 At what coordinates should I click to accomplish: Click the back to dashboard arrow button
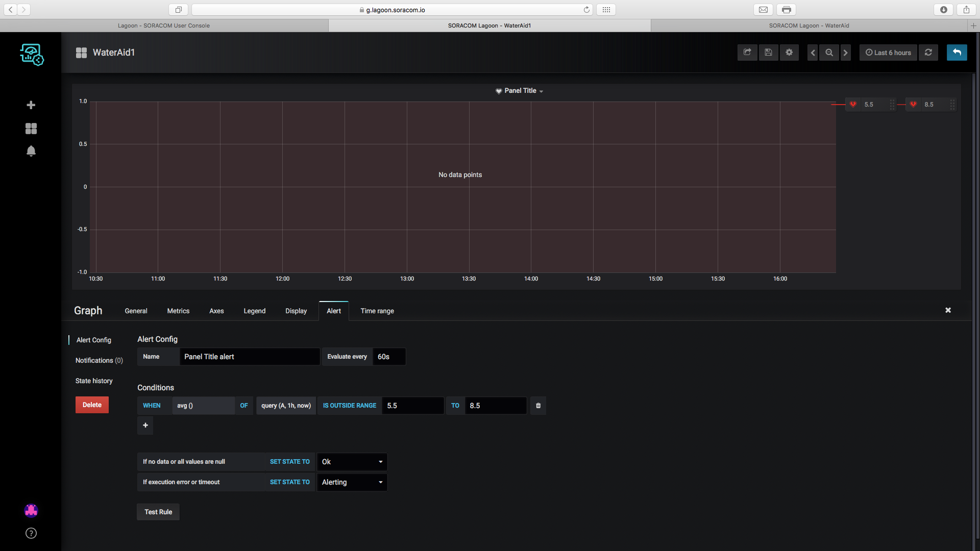(x=957, y=53)
